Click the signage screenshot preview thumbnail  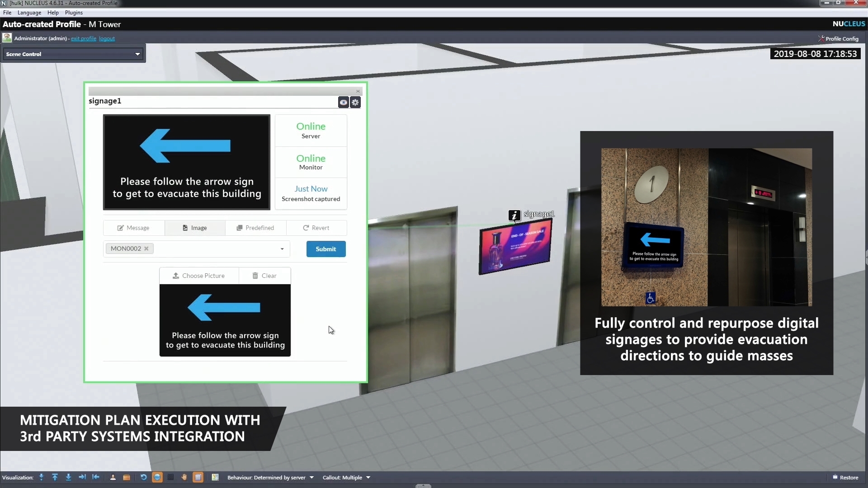187,162
